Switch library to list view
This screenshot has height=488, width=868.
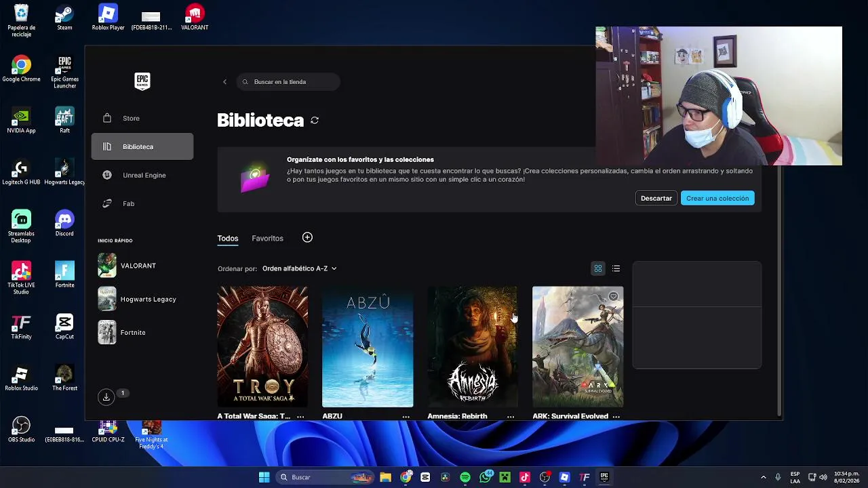point(616,268)
